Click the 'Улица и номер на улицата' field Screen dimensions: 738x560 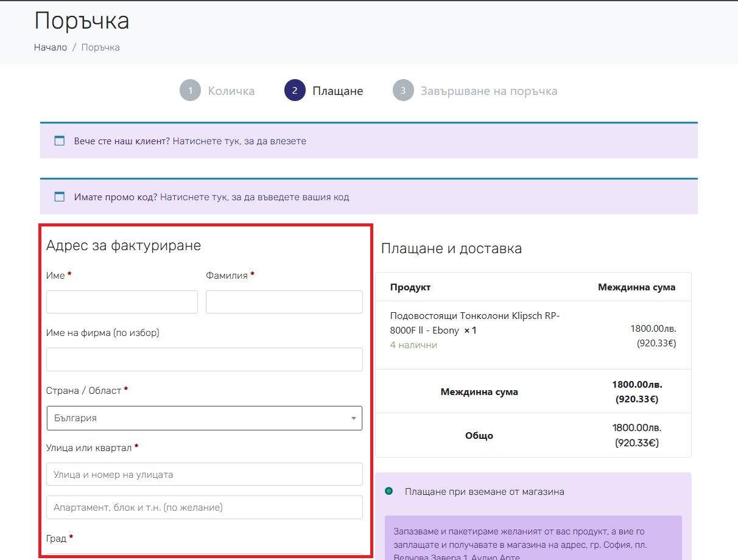205,474
